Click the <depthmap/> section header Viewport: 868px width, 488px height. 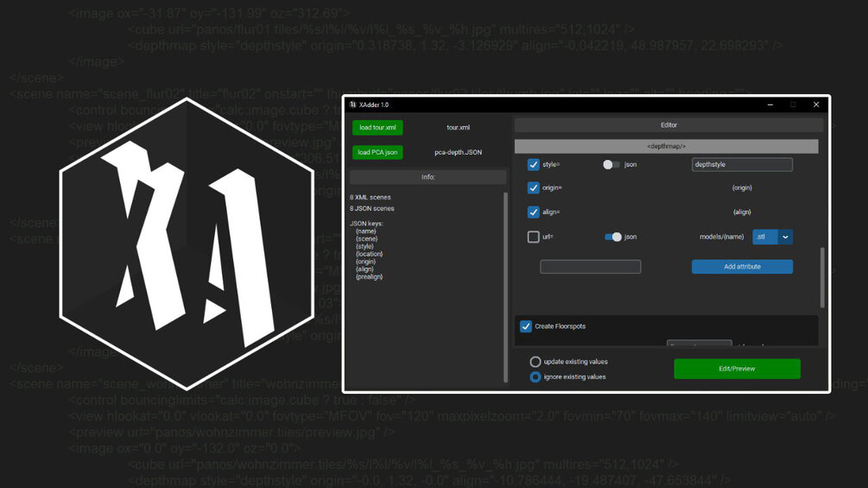(x=667, y=146)
